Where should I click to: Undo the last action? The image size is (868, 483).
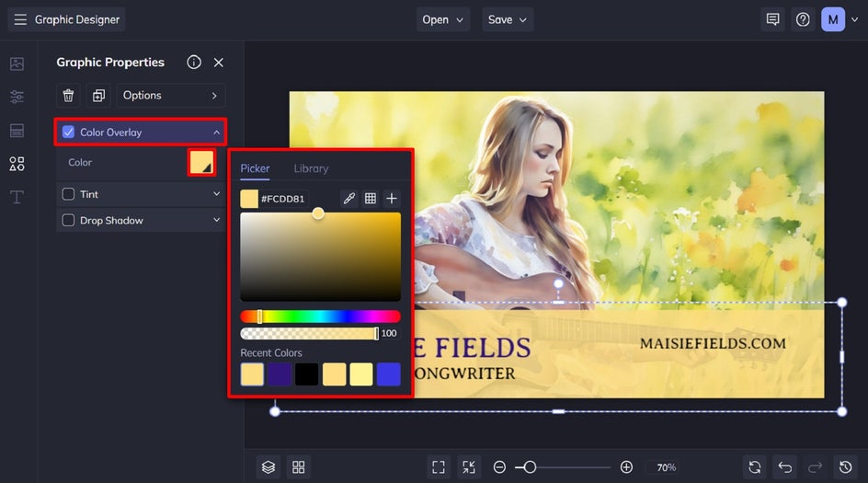click(x=785, y=467)
